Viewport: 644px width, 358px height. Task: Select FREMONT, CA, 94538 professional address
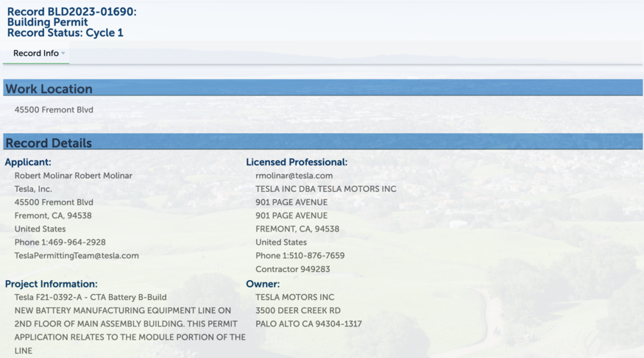coord(297,229)
